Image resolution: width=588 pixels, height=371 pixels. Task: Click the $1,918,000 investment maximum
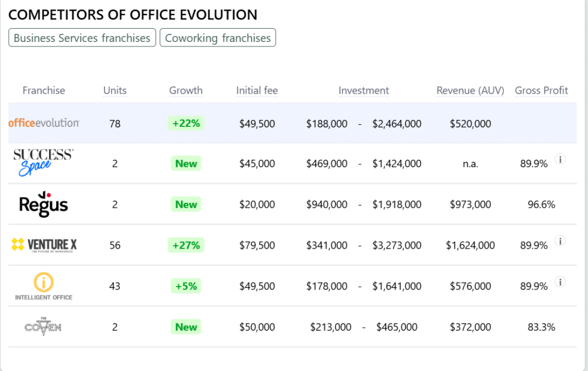(x=397, y=204)
